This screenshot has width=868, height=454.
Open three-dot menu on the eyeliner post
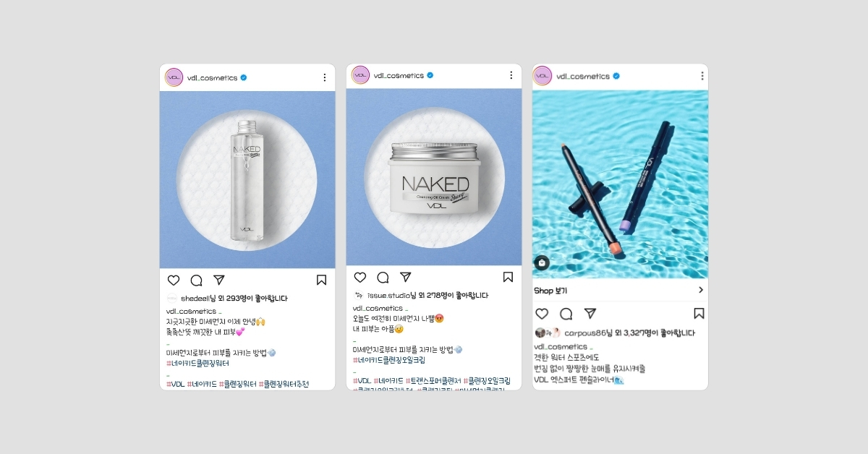[x=702, y=76]
